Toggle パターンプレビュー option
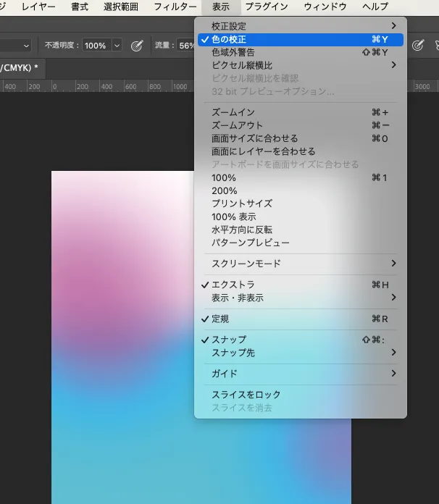 pyautogui.click(x=301, y=243)
